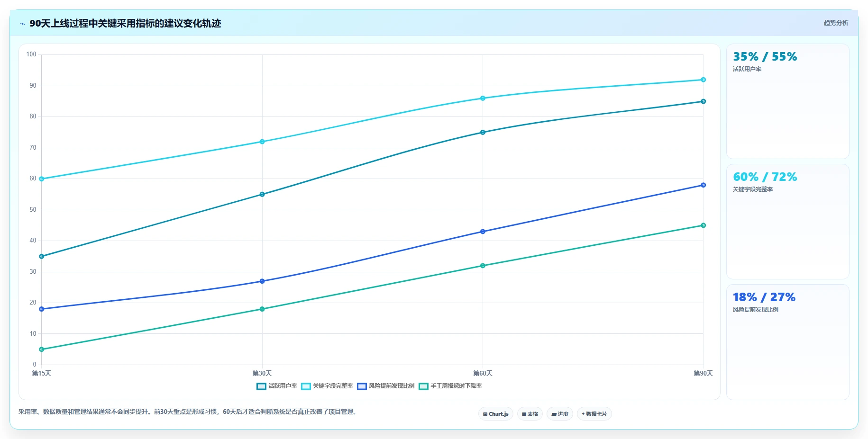This screenshot has width=868, height=439.
Task: Click the 手工周报耗时下降率 point at 第30天 (18)
Action: tap(262, 309)
